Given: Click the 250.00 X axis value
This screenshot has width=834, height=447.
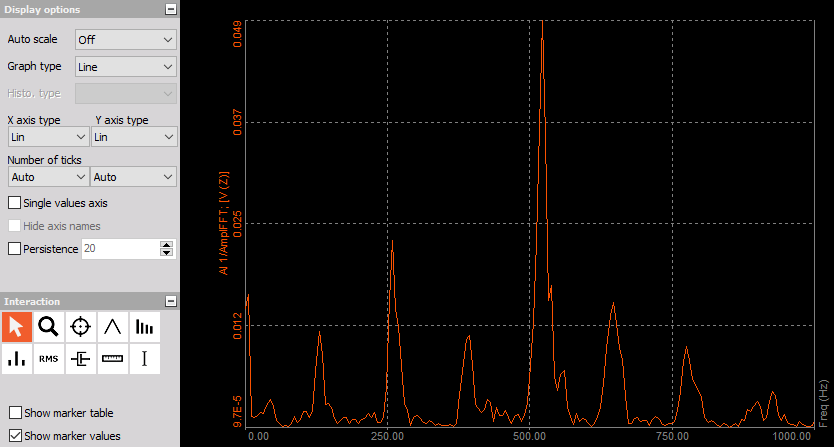Looking at the screenshot, I should pyautogui.click(x=387, y=436).
